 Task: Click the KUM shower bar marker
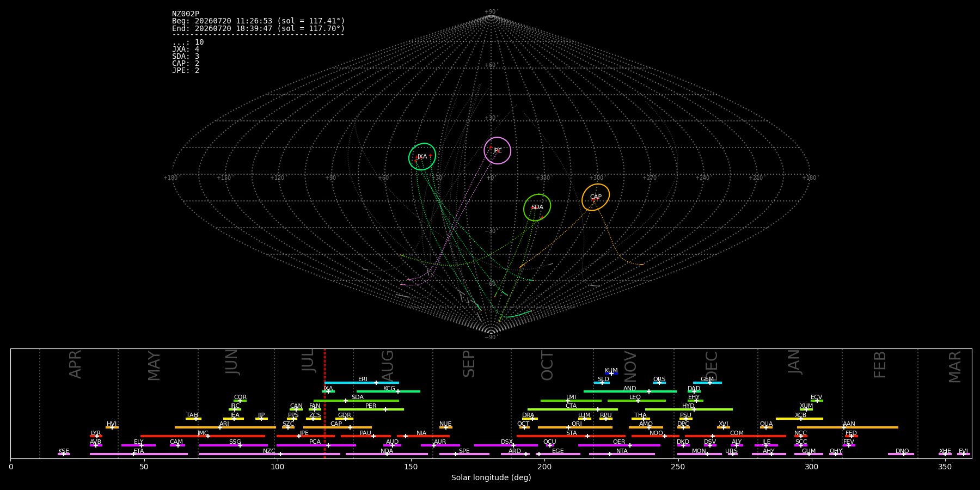coord(611,373)
